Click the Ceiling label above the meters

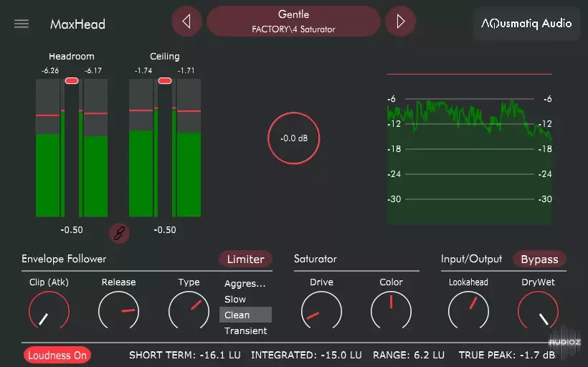pyautogui.click(x=165, y=56)
